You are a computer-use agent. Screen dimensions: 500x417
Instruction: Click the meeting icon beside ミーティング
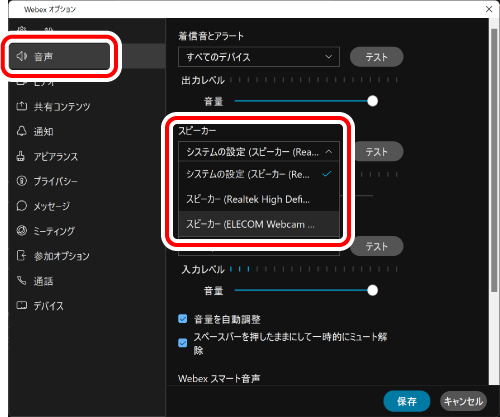click(22, 230)
